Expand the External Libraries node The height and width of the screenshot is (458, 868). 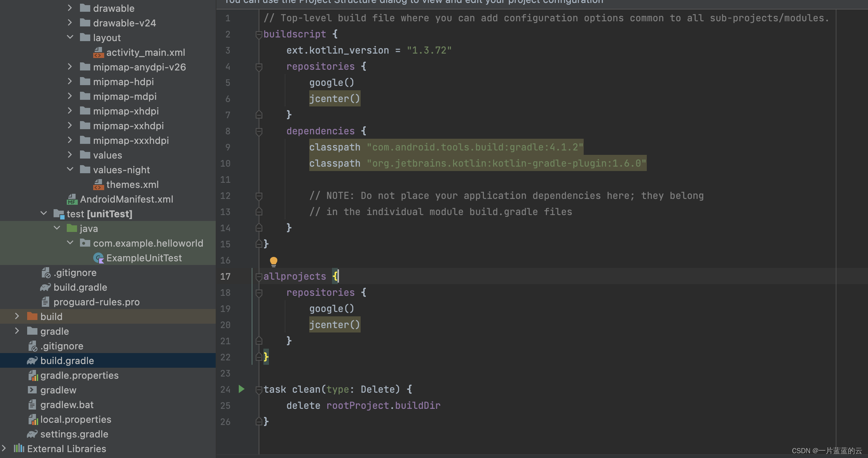coord(4,448)
